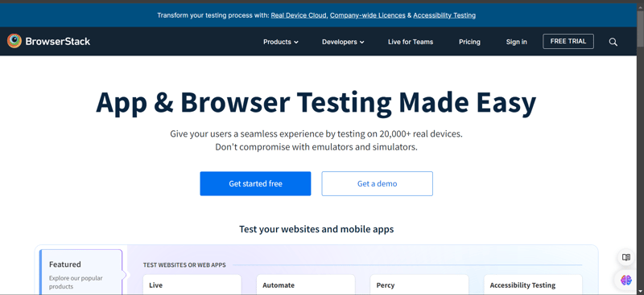Click the BrowserStack logo icon
Viewport: 644px width, 295px height.
point(14,41)
